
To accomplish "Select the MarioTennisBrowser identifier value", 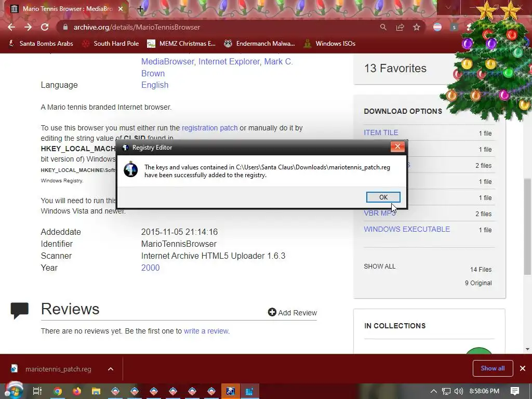I will coord(179,244).
